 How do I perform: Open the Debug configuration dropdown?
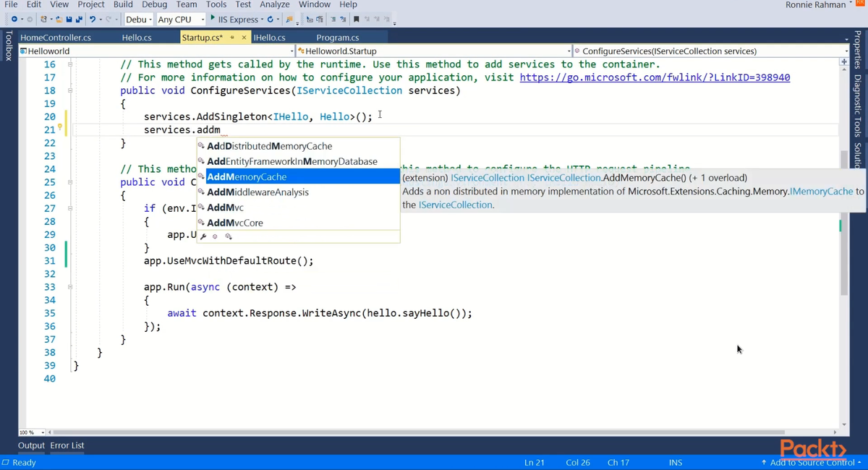(138, 19)
